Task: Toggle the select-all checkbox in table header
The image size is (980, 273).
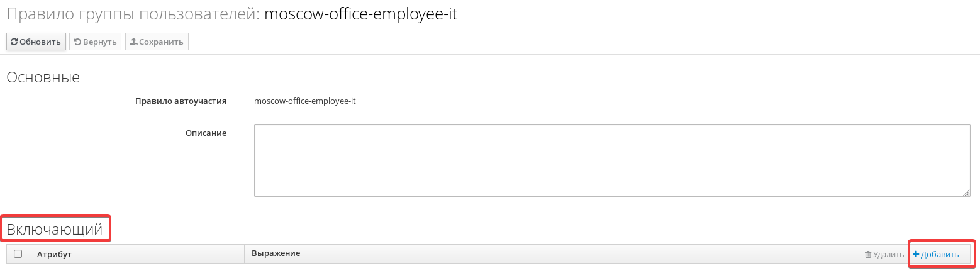Action: pos(18,254)
